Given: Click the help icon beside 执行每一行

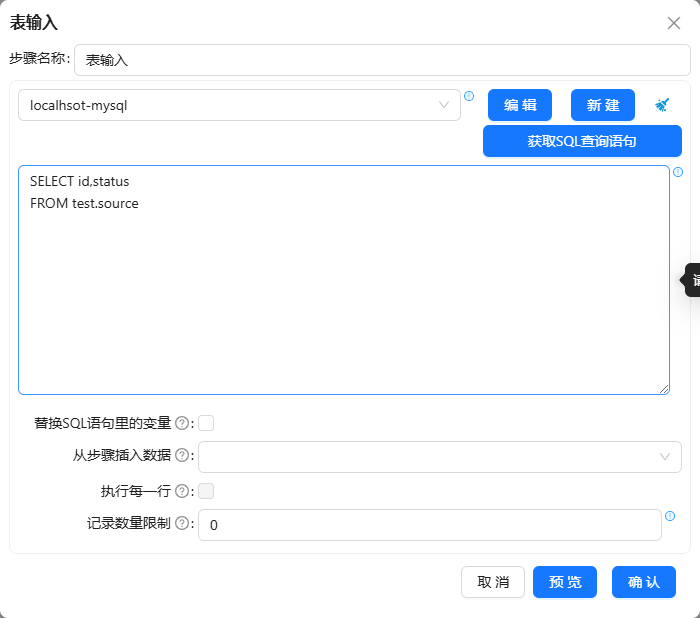Looking at the screenshot, I should coord(182,491).
